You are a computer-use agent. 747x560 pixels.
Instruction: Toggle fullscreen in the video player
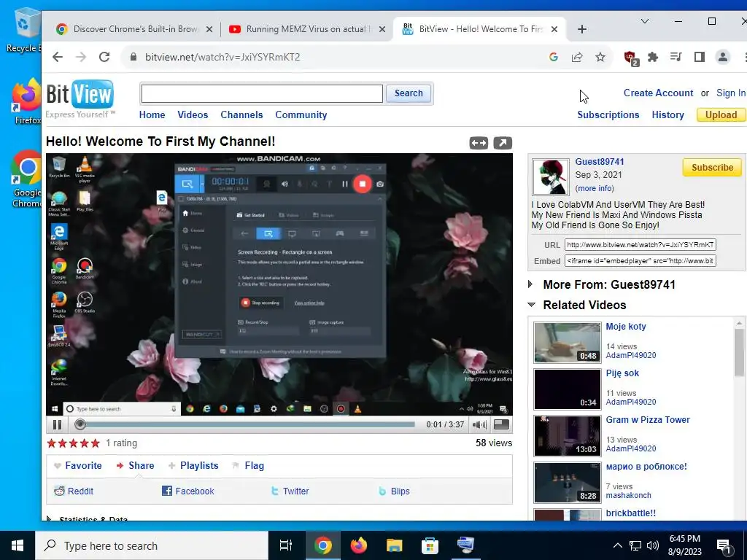pos(501,424)
